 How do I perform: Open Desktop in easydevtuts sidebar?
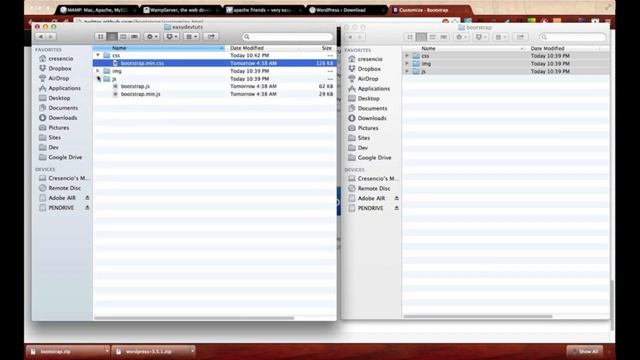59,98
